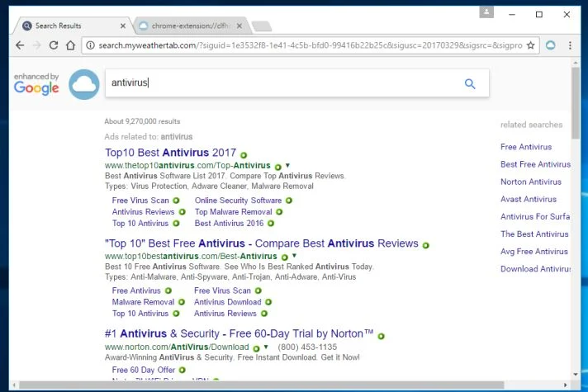Click green icon next to Antivirus Reviews first ad
The height and width of the screenshot is (392, 588).
183,212
